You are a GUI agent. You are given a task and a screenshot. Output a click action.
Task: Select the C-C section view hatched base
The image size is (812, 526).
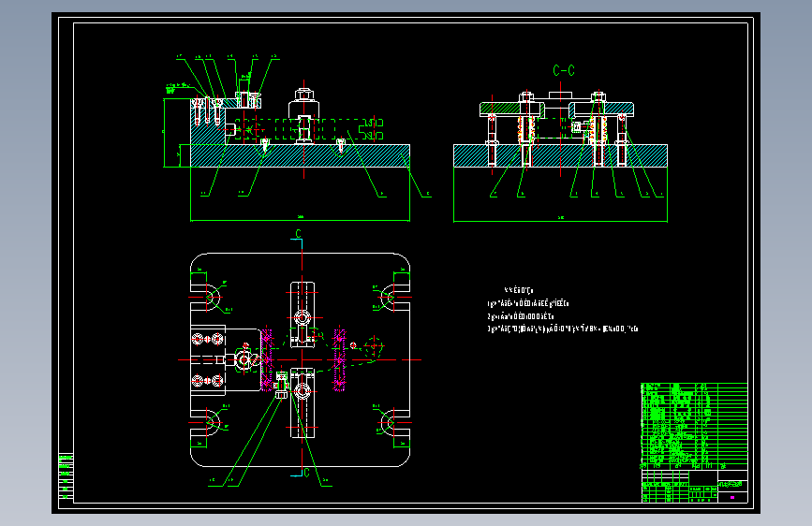point(560,155)
